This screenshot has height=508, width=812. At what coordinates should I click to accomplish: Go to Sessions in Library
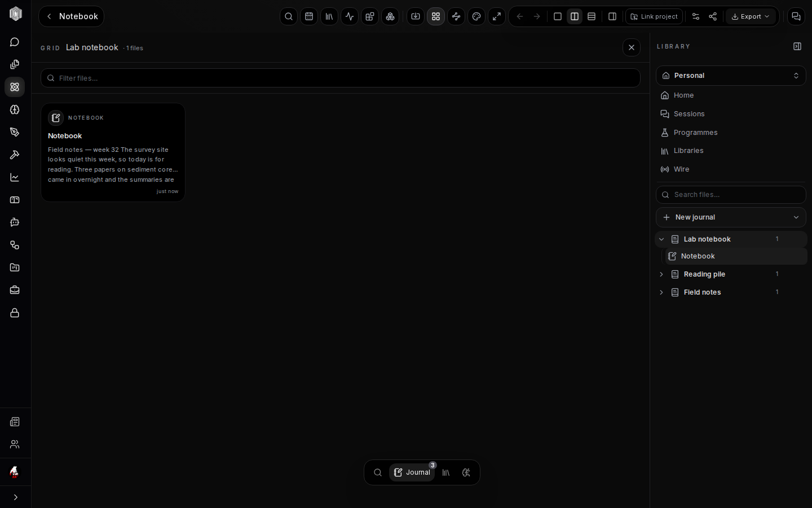point(731,114)
